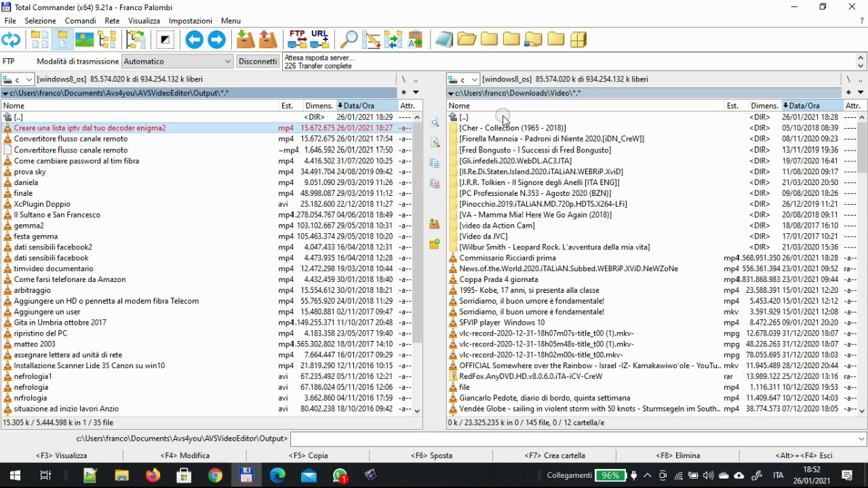Click the pack icon in the middle bar
Image resolution: width=868 pixels, height=488 pixels.
(435, 224)
